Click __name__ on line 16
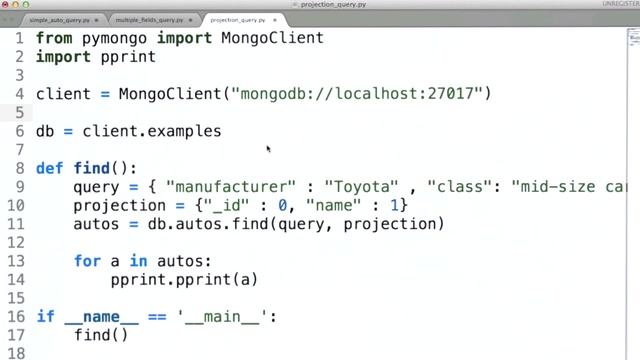 tap(101, 317)
